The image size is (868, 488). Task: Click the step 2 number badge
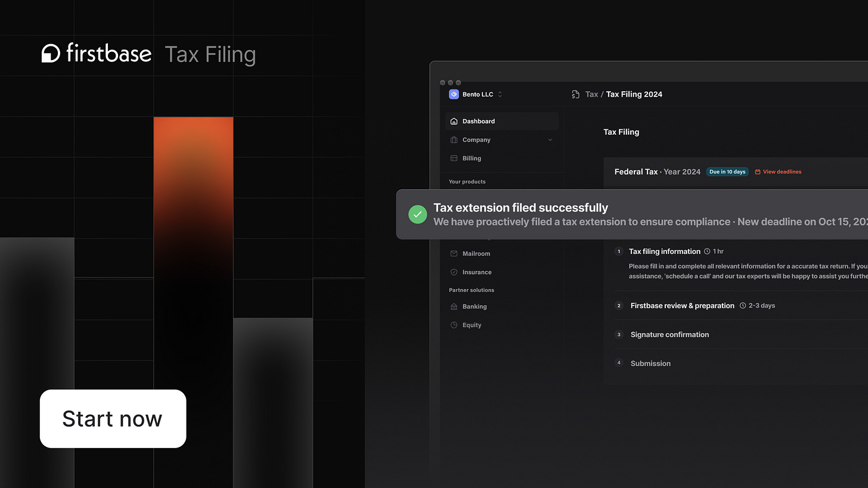coord(619,306)
